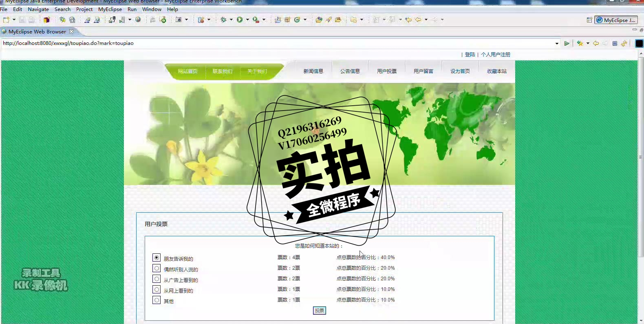644x324 pixels.
Task: Click the Open Perspective icon
Action: tap(589, 20)
